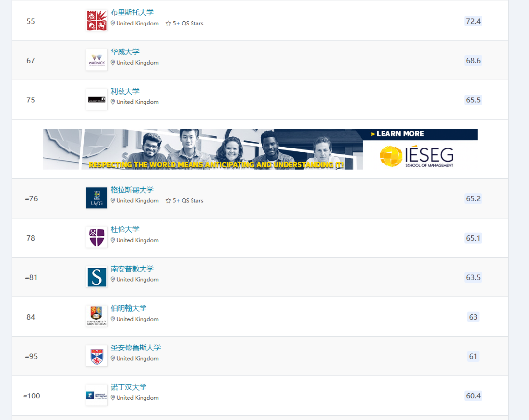Click the location pin in 南安普敦大学 row
This screenshot has height=420, width=529.
point(113,280)
